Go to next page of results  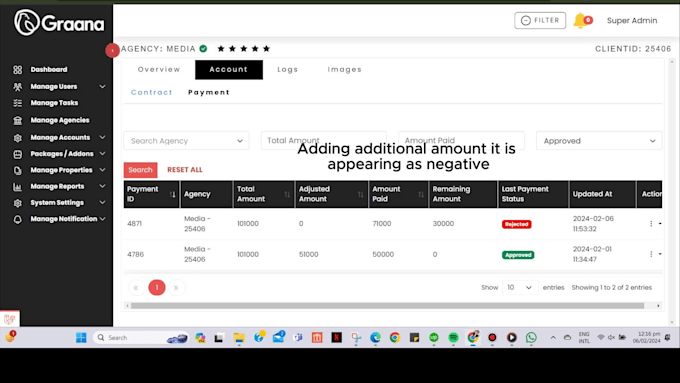[176, 288]
